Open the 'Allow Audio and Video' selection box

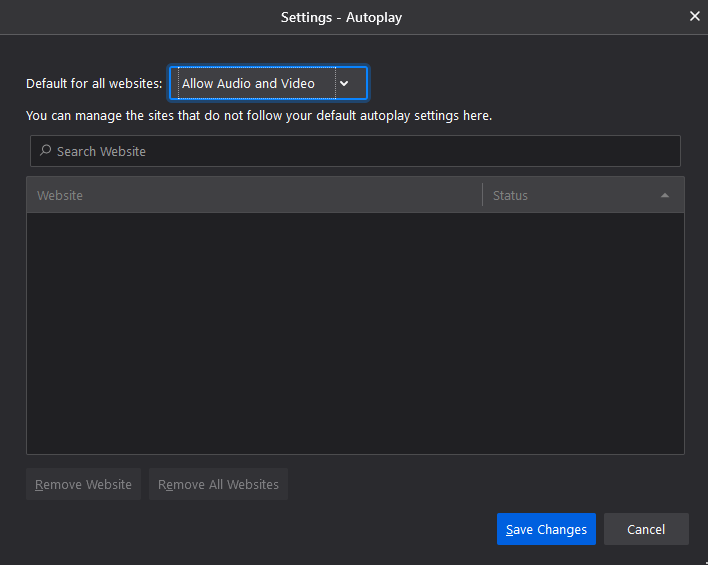pos(255,84)
